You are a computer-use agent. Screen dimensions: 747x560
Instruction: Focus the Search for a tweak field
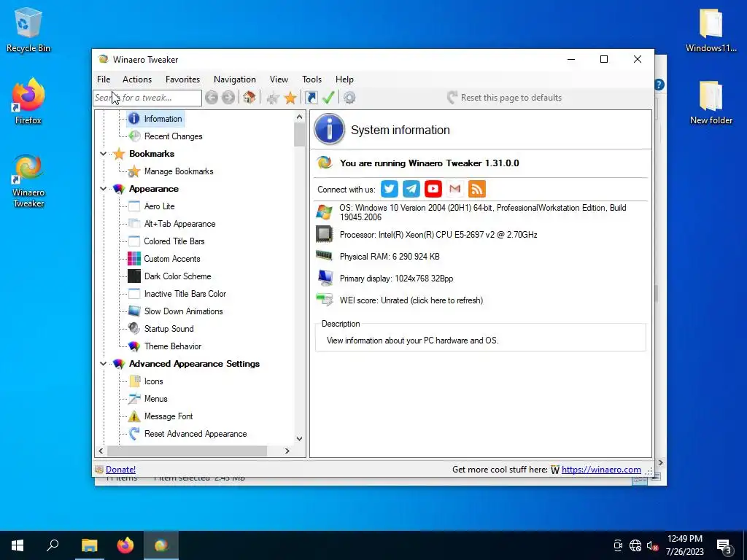coord(147,98)
